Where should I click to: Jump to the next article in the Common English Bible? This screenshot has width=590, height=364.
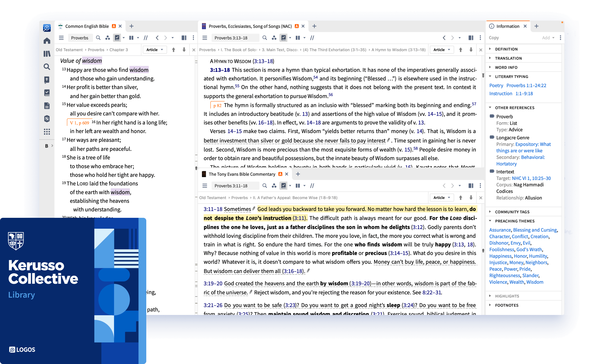click(184, 50)
